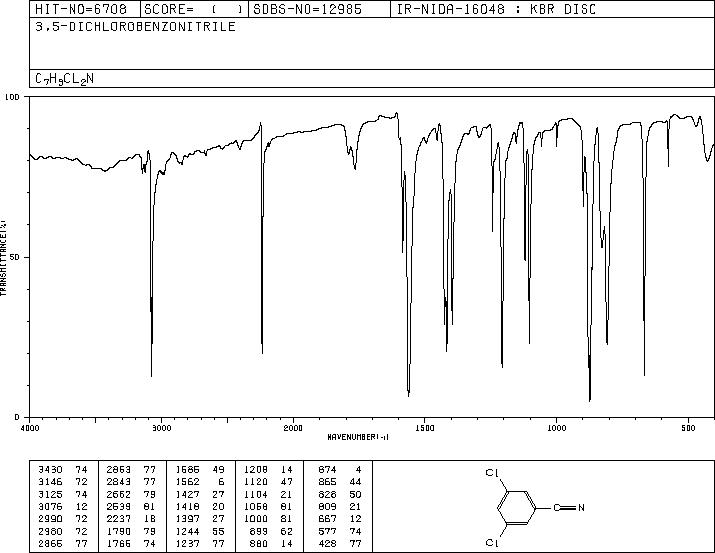Select peak table entry 874
Viewport: 715px width, 553px height.
click(x=340, y=470)
